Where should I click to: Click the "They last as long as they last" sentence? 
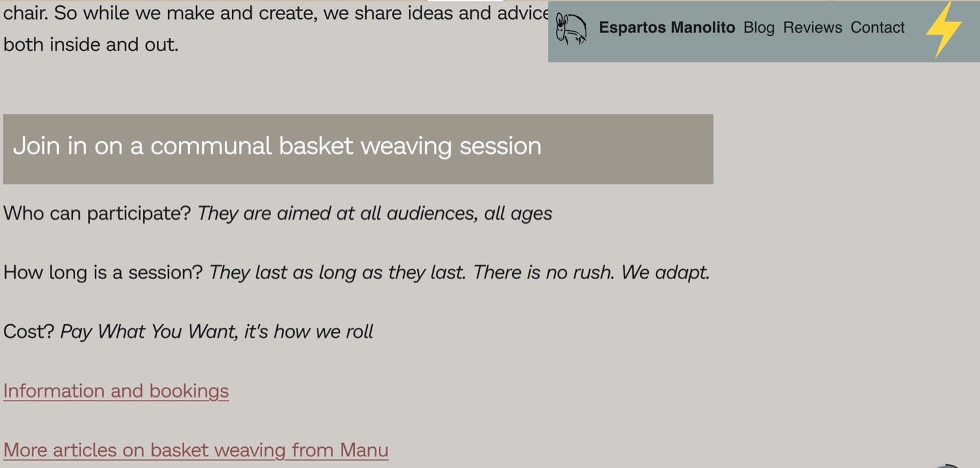337,272
